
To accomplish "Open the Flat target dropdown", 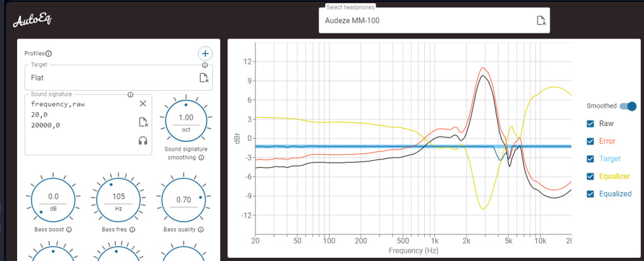I will [118, 78].
